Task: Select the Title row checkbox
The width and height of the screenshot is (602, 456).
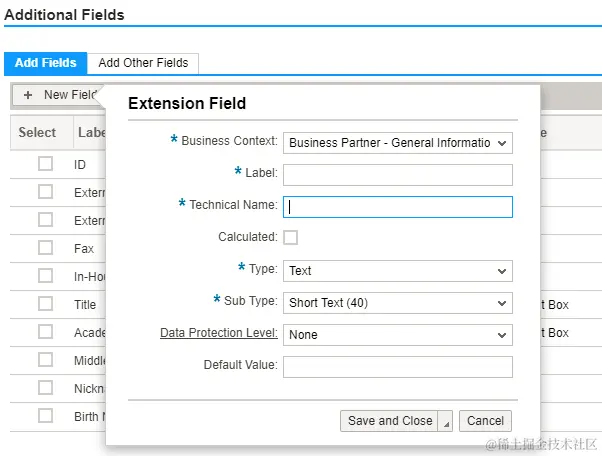Action: pos(45,303)
